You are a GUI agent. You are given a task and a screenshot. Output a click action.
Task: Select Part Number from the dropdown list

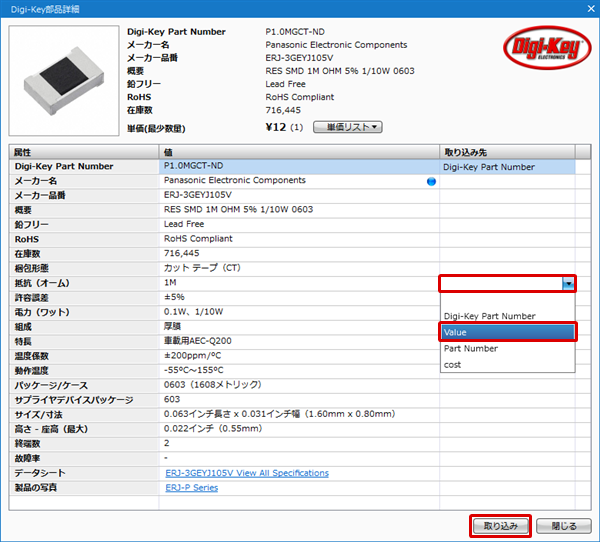pyautogui.click(x=508, y=348)
